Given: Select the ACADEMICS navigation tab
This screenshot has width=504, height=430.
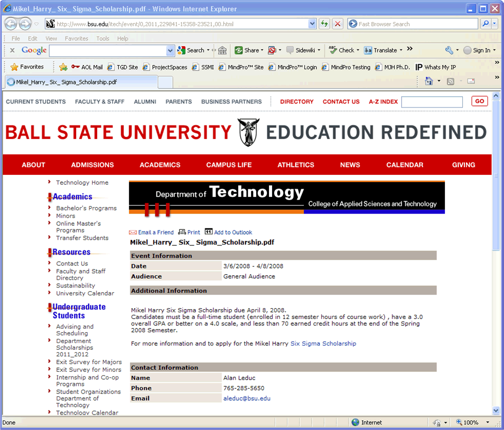Looking at the screenshot, I should 160,165.
